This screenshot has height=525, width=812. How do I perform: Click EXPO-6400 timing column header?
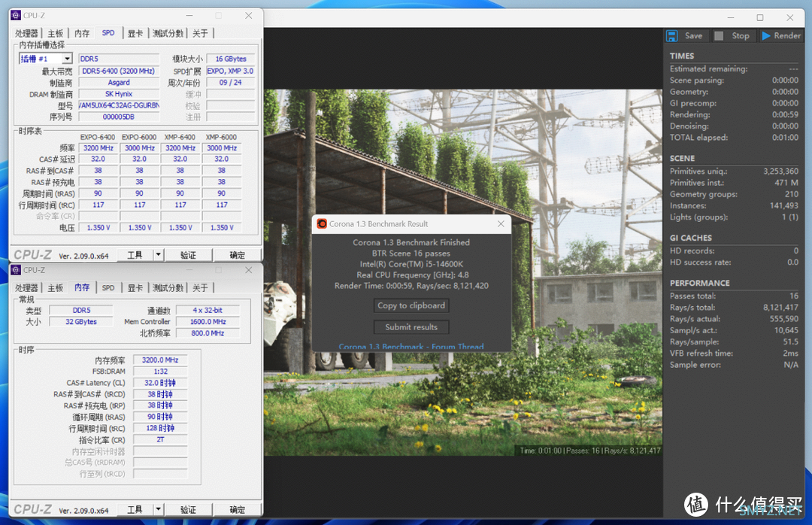pyautogui.click(x=98, y=137)
